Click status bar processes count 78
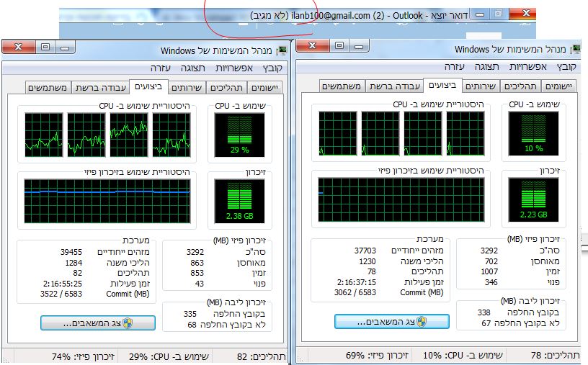This screenshot has width=588, height=365. [555, 355]
